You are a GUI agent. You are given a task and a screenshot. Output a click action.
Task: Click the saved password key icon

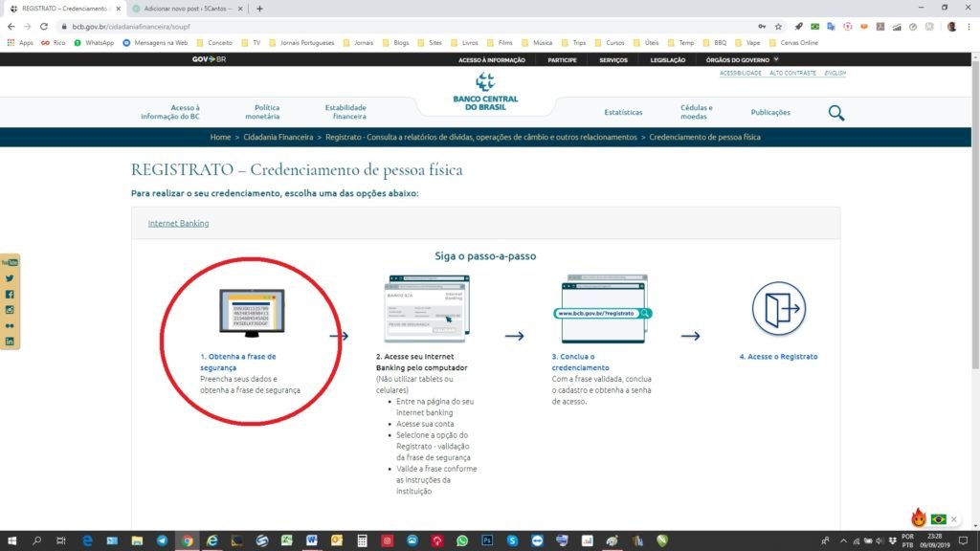(x=761, y=26)
